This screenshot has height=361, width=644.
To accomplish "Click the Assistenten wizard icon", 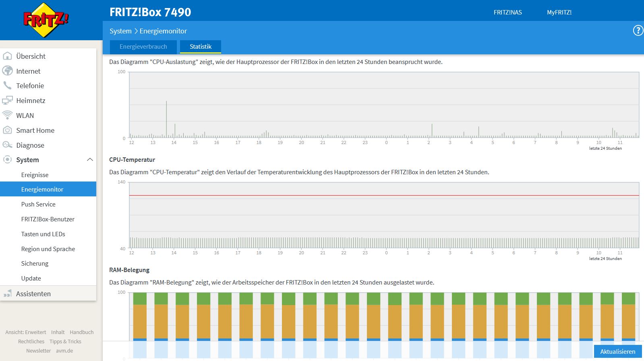I will [x=7, y=294].
